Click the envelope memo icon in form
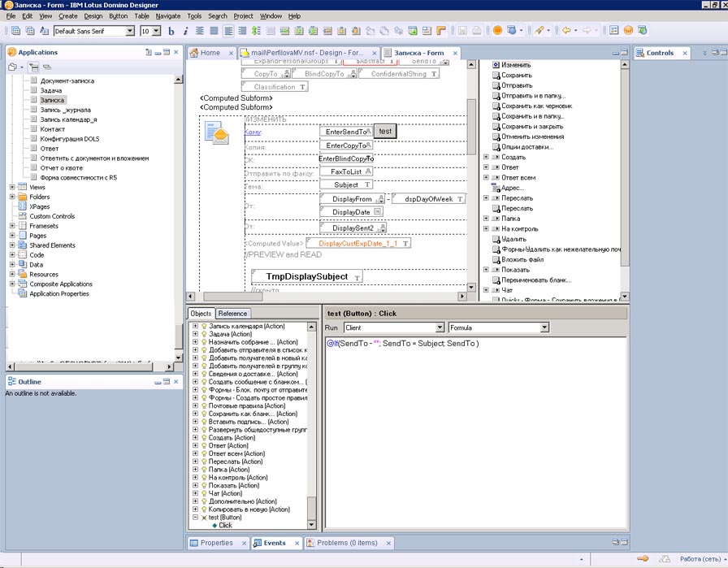Screen dimensions: 728x568 [x=217, y=133]
